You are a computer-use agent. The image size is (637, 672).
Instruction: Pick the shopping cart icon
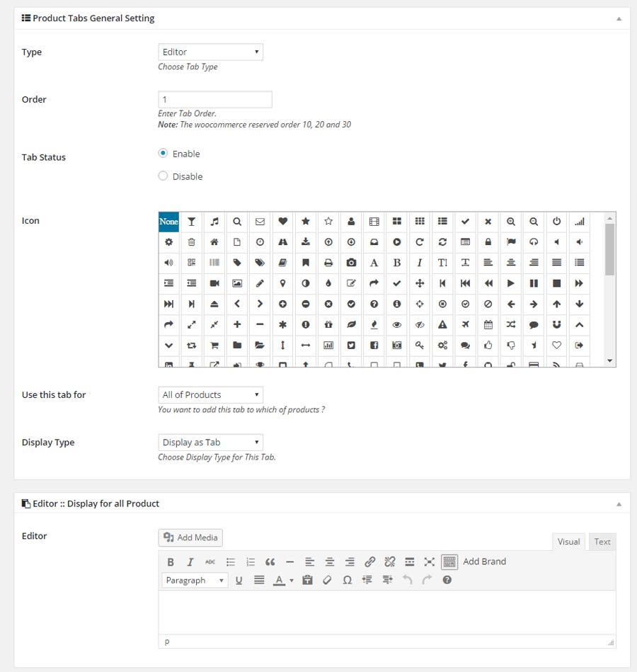214,346
